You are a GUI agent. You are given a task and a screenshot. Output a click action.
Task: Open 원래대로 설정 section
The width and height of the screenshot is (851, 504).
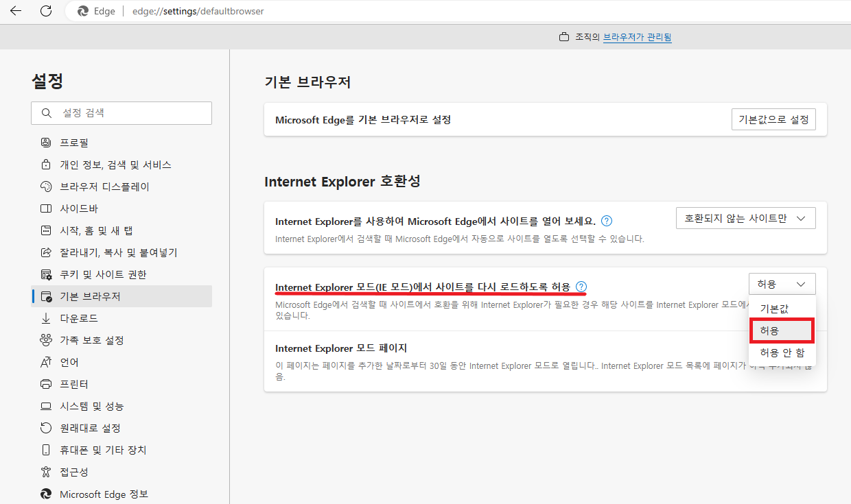coord(121,428)
